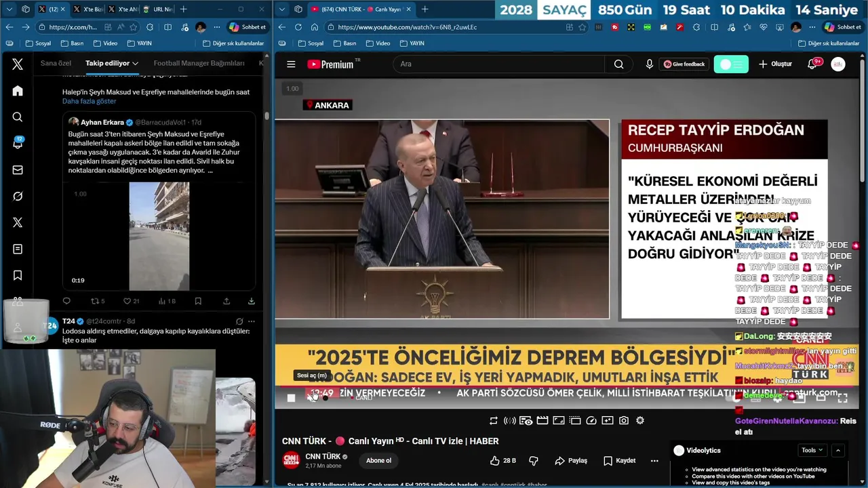Open more actions menu beside Kaydet
This screenshot has width=868, height=488.
click(x=654, y=461)
